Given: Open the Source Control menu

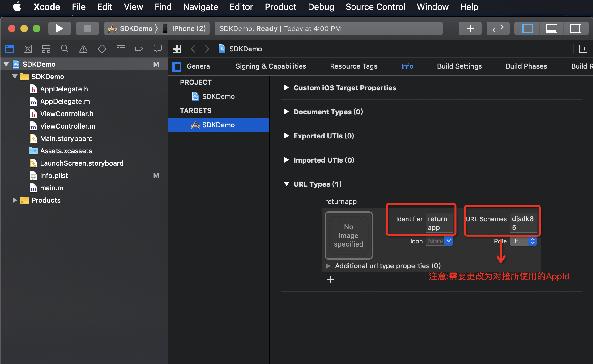Looking at the screenshot, I should click(x=375, y=7).
